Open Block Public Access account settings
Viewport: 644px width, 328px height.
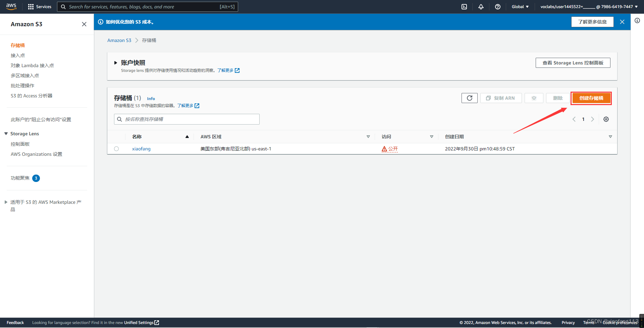[41, 120]
